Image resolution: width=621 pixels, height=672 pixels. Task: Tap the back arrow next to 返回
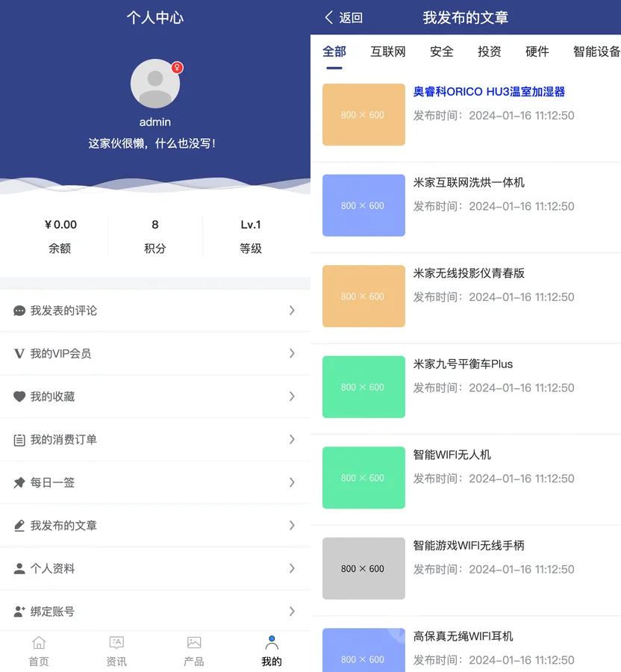pyautogui.click(x=329, y=18)
